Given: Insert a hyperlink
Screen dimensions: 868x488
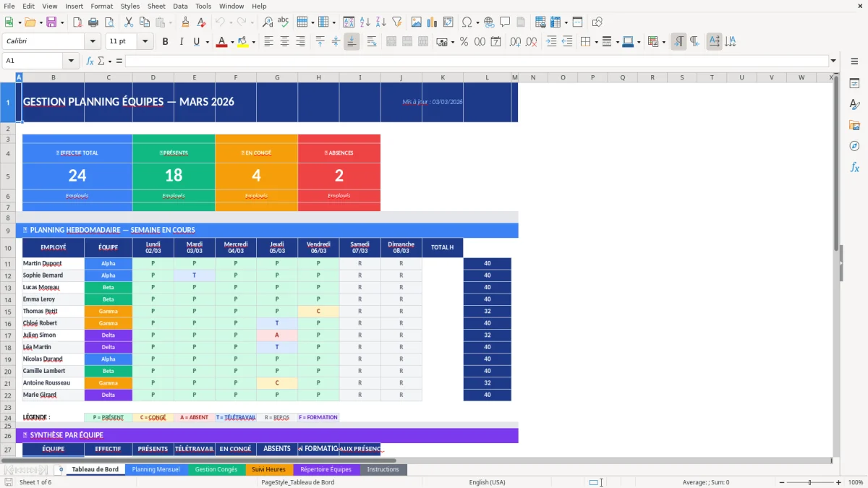Looking at the screenshot, I should (489, 22).
